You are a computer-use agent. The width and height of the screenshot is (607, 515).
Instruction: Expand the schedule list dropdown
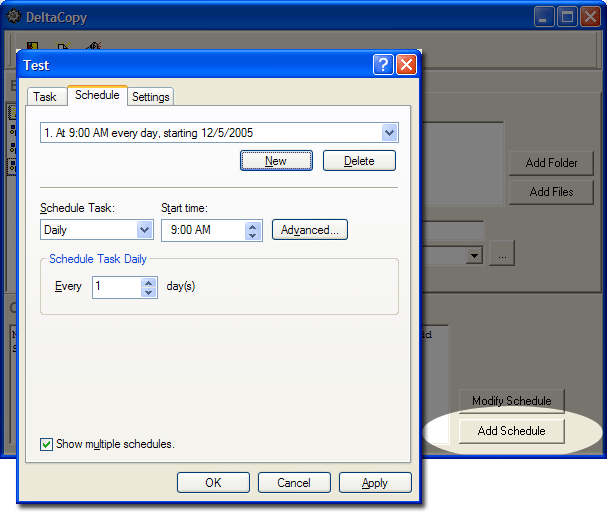pos(389,133)
